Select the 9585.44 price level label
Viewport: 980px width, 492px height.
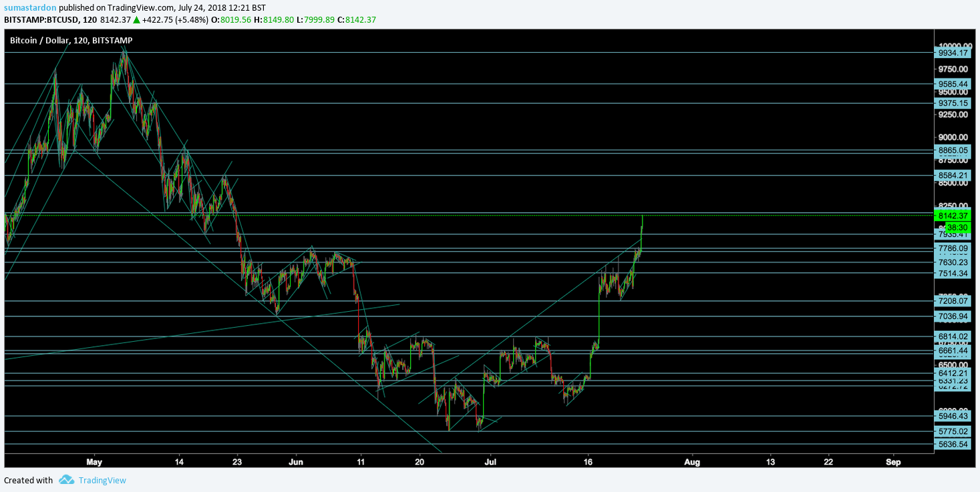pos(953,84)
